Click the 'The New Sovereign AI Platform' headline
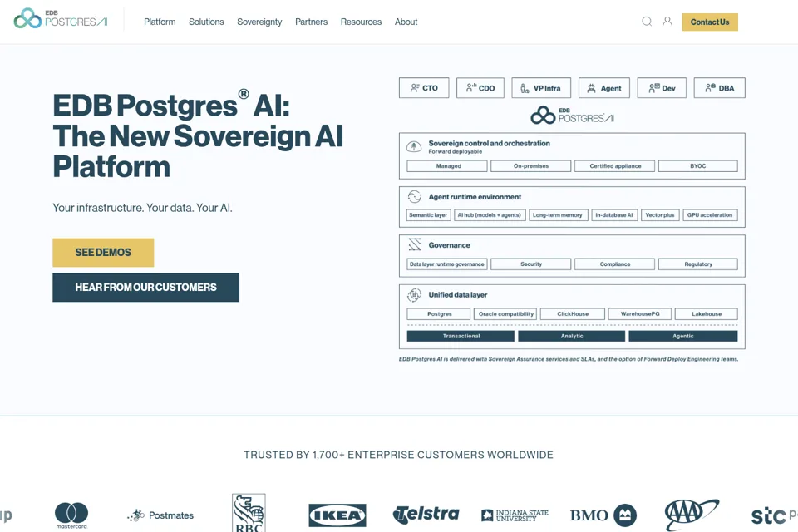This screenshot has height=532, width=798. (x=198, y=151)
